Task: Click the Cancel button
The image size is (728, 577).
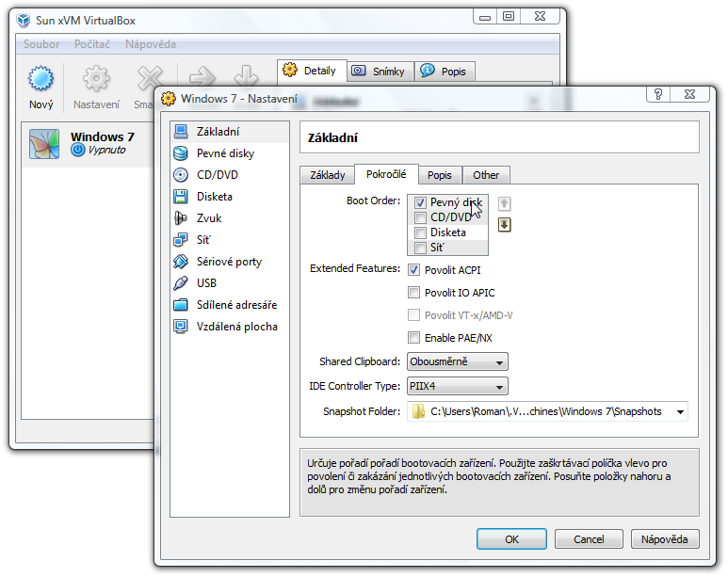Action: [x=589, y=539]
